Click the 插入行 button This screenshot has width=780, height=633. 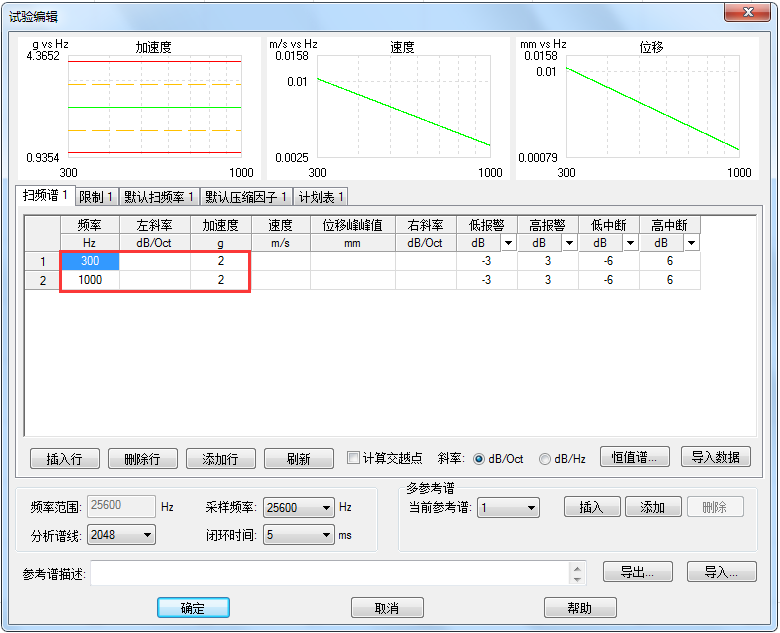point(65,458)
